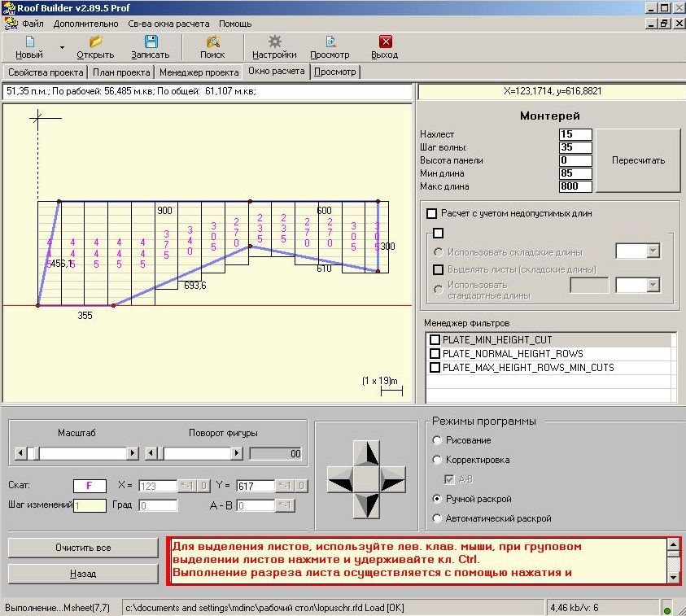The image size is (686, 616).
Task: Click the Новый (New) document icon
Action: (30, 42)
